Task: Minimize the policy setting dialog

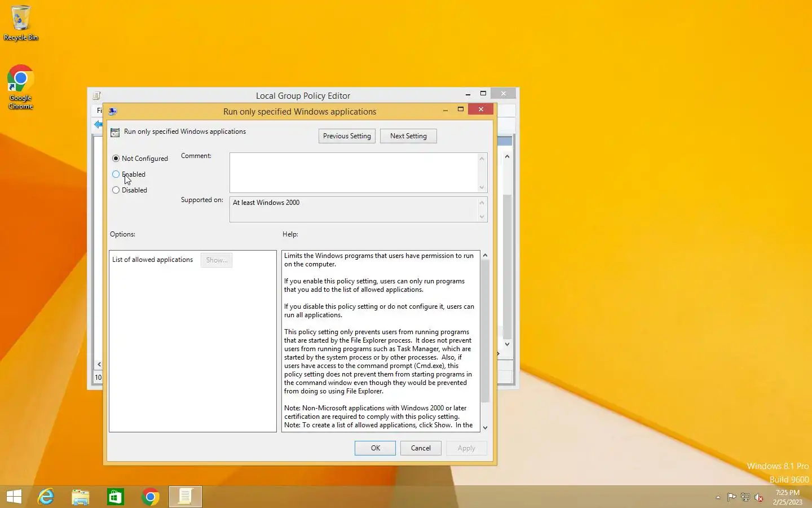Action: coord(445,110)
